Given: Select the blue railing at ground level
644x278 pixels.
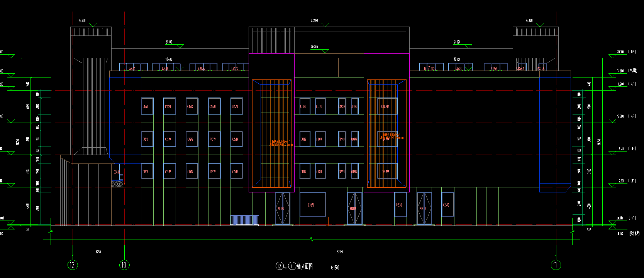Looking at the screenshot, I should coord(244,220).
